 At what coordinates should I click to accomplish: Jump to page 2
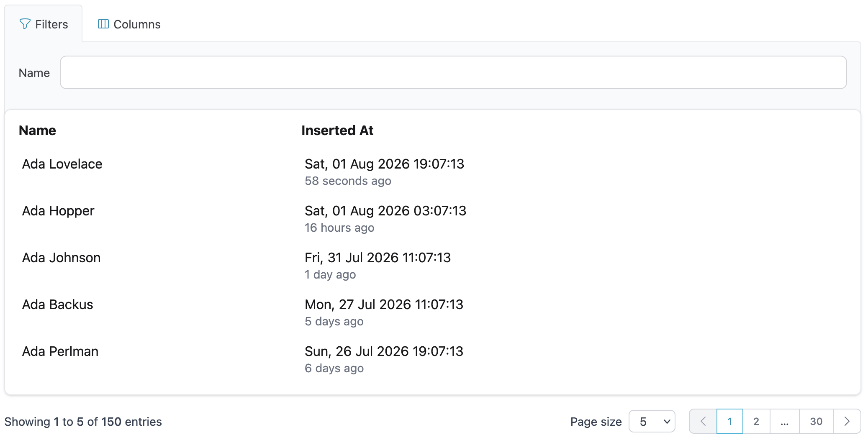pos(756,421)
